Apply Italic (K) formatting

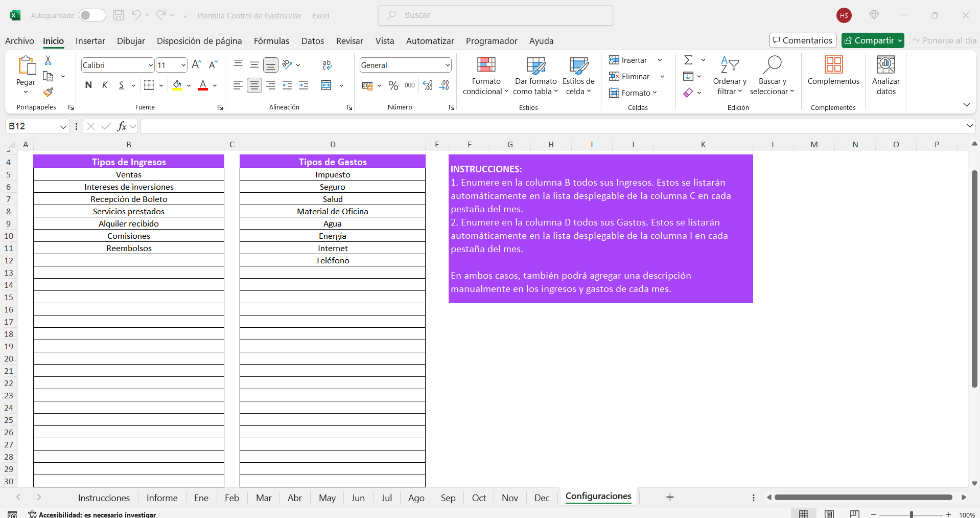click(x=105, y=85)
